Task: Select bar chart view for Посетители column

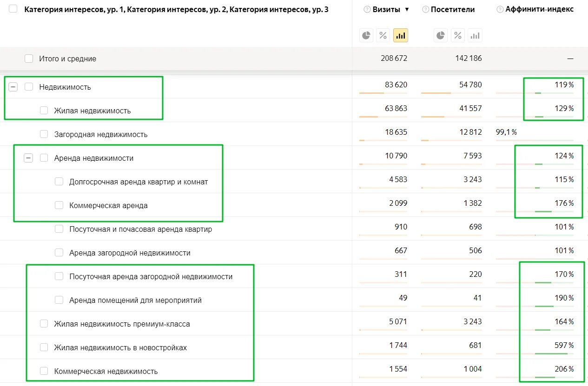Action: 475,35
